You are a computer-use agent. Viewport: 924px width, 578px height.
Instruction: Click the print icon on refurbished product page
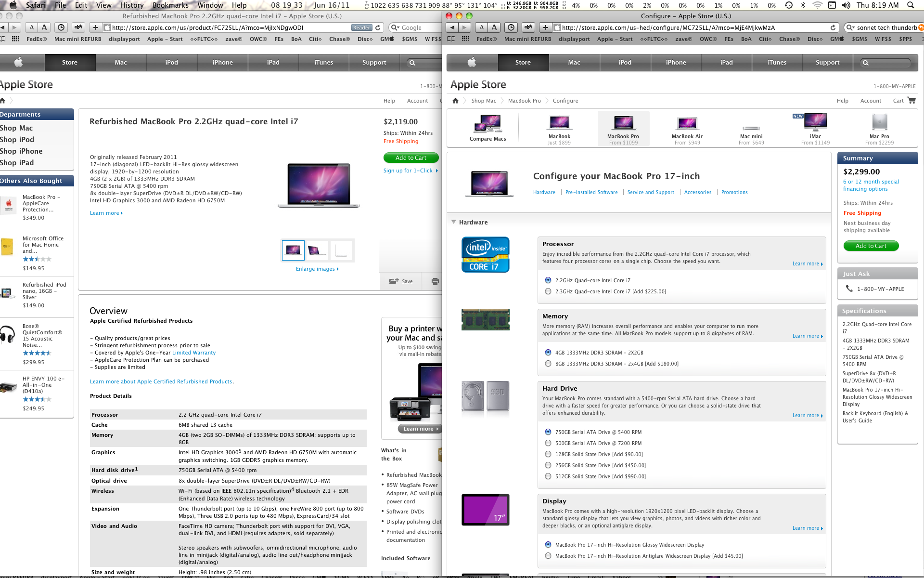[x=435, y=281]
